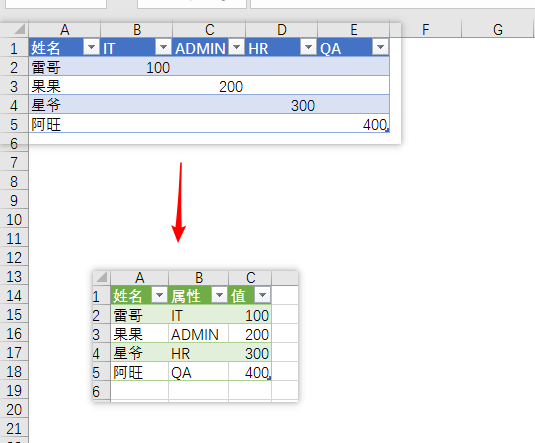Click the Select All corner triangle of main sheet
Screen dimensions: 535x443
pos(19,29)
